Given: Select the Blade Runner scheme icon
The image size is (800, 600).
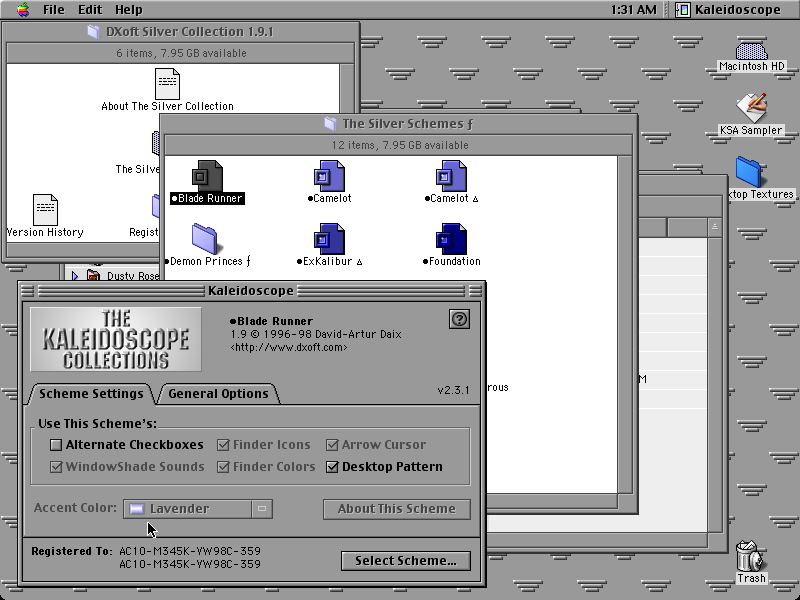Looking at the screenshot, I should pos(207,176).
